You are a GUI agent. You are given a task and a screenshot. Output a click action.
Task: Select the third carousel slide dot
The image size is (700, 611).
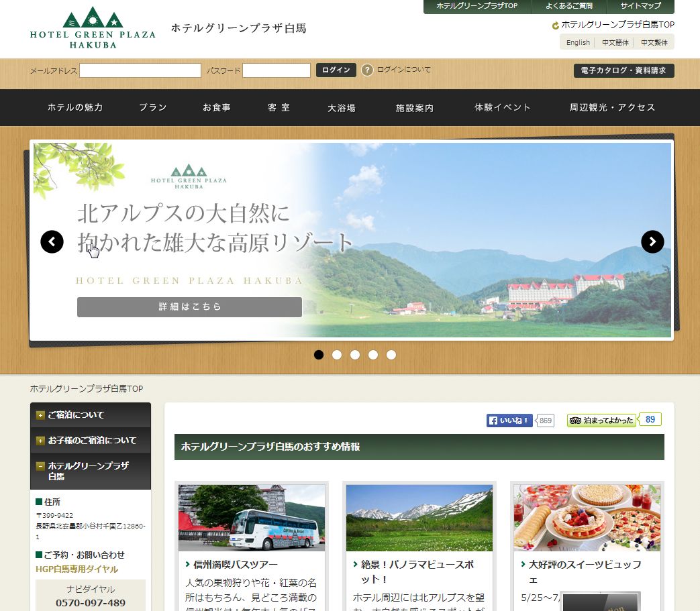pos(355,355)
